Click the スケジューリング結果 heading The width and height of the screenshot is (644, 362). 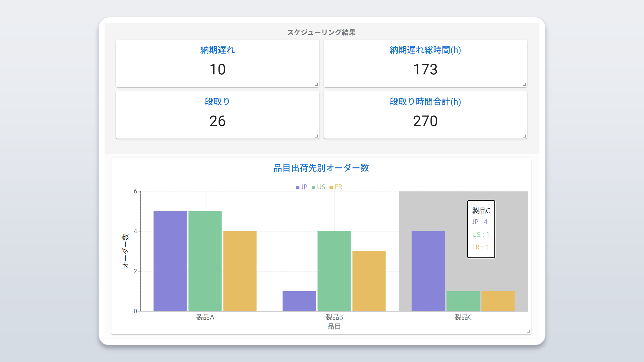(x=321, y=32)
